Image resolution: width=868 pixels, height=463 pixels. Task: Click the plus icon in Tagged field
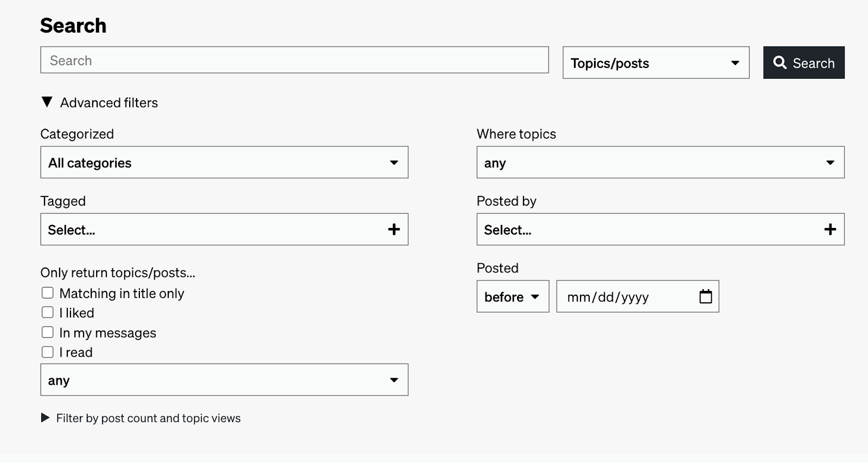[x=394, y=230]
